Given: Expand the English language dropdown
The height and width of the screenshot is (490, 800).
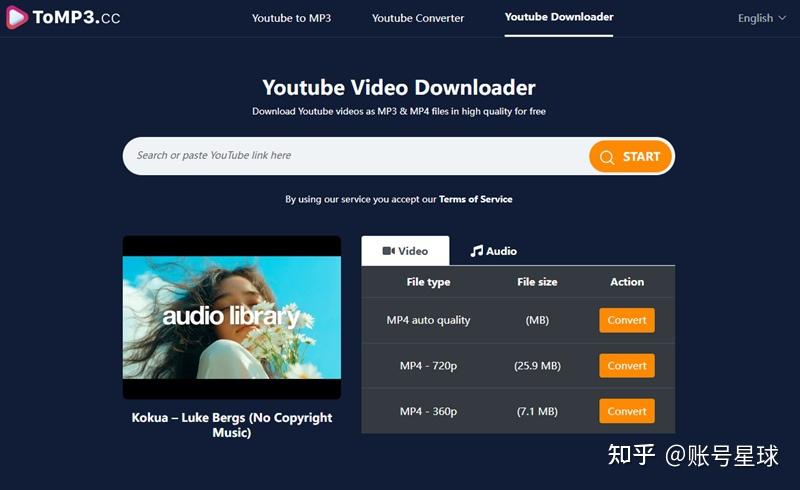Looking at the screenshot, I should tap(762, 18).
